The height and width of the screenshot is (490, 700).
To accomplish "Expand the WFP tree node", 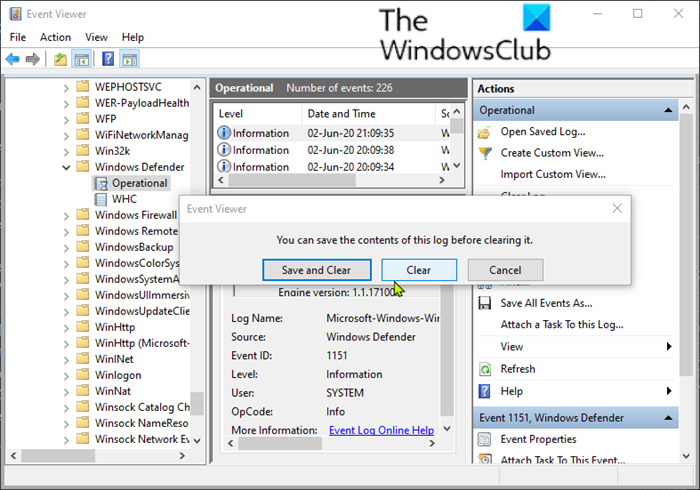I will coord(66,120).
